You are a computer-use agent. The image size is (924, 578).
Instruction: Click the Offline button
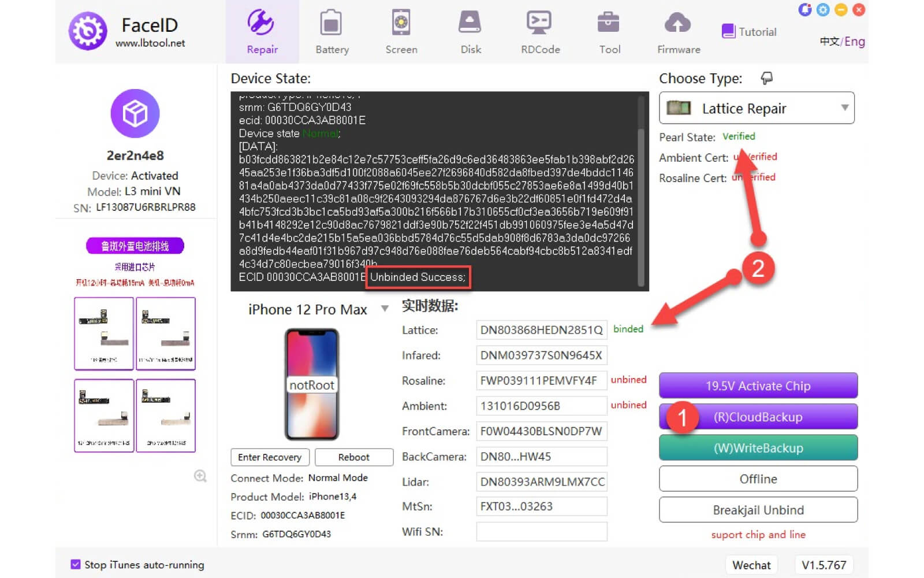click(x=758, y=479)
